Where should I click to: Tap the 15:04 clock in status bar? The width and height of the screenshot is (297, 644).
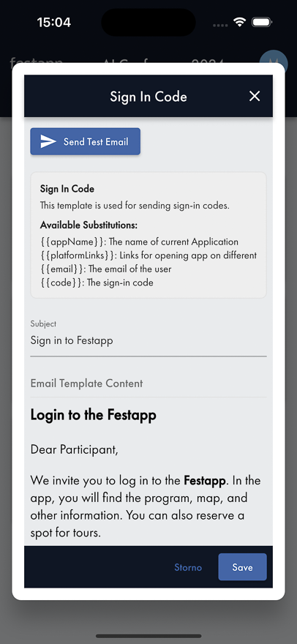pyautogui.click(x=54, y=22)
